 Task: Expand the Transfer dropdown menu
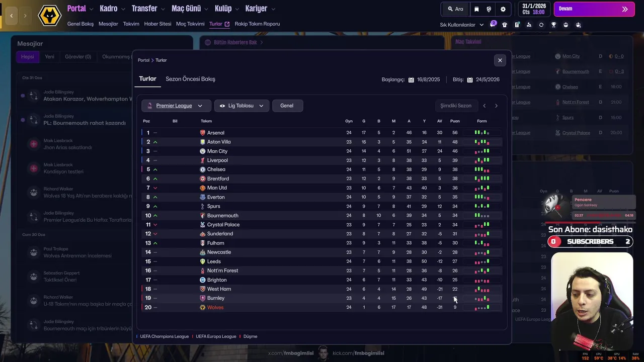pyautogui.click(x=148, y=9)
